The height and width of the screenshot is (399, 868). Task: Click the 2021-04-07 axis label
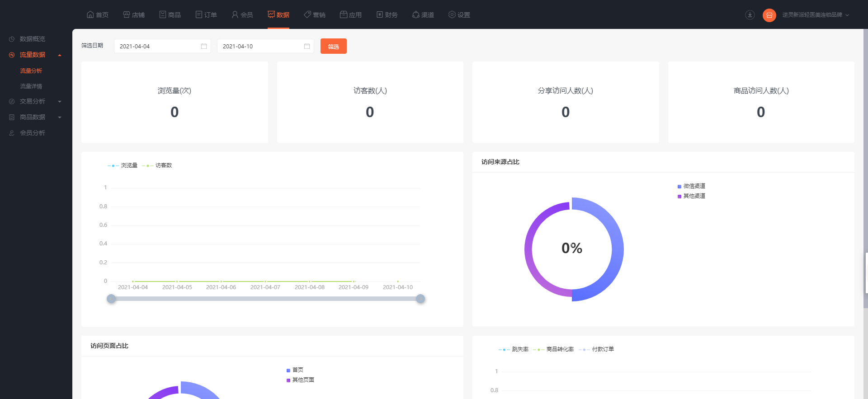[265, 287]
